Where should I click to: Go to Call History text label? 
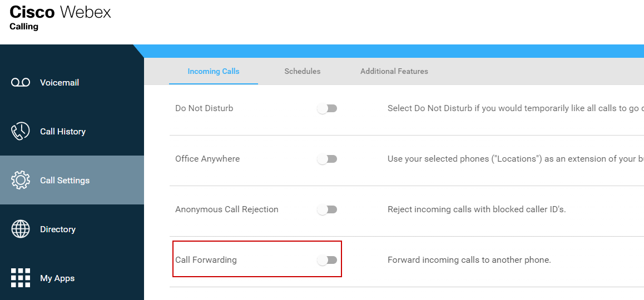63,132
